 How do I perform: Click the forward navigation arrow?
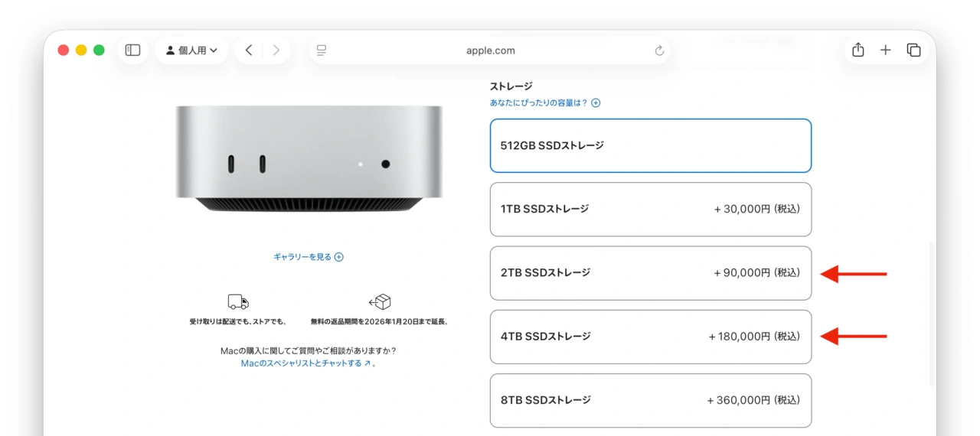[x=276, y=50]
